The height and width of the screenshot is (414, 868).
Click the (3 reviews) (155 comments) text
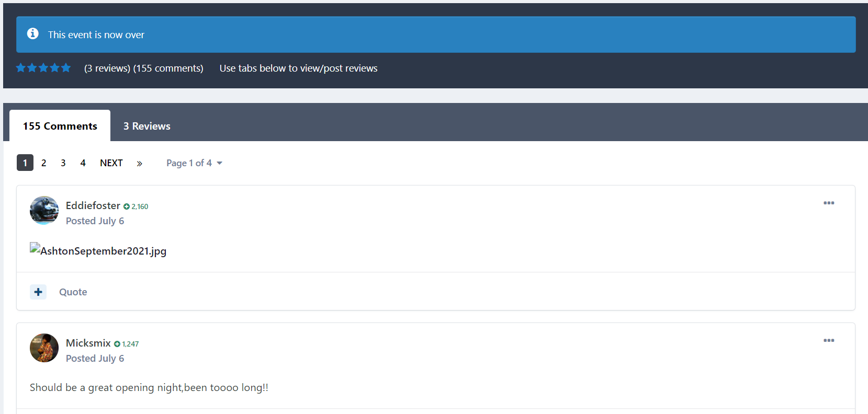144,68
